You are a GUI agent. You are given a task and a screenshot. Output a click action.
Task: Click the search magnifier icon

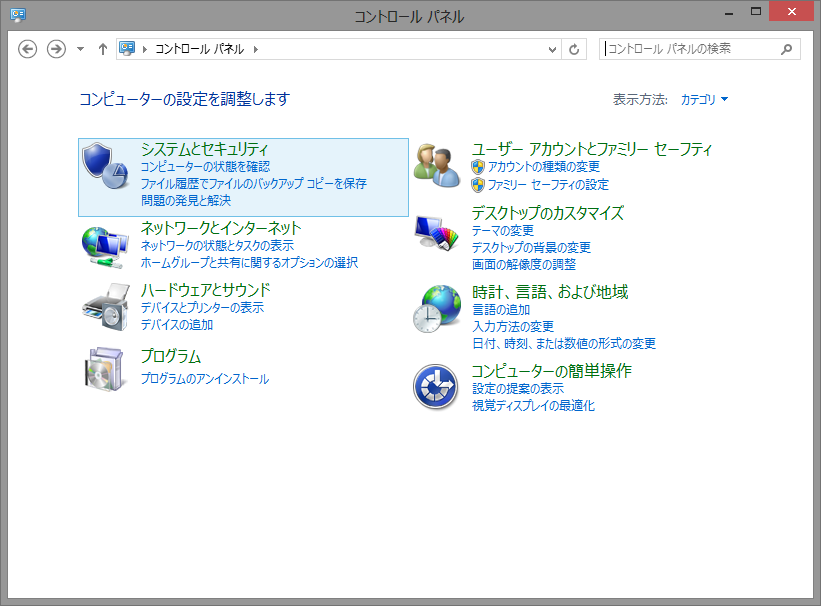coord(786,49)
